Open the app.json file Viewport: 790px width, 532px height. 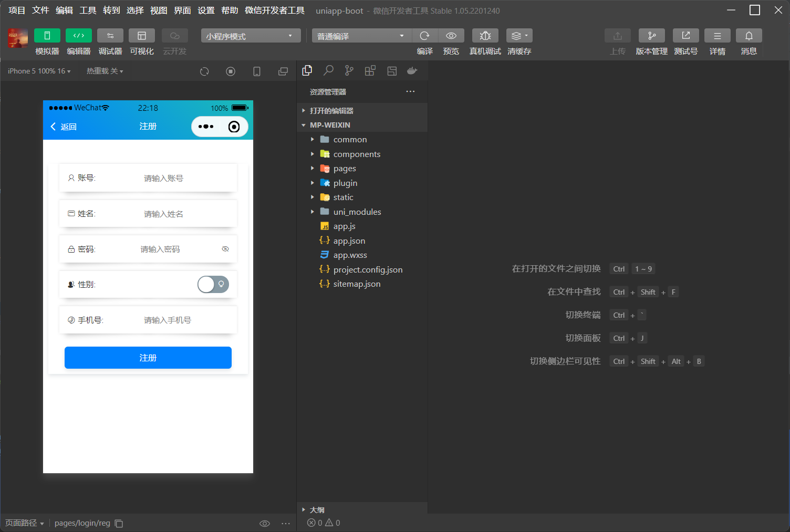coord(362,241)
